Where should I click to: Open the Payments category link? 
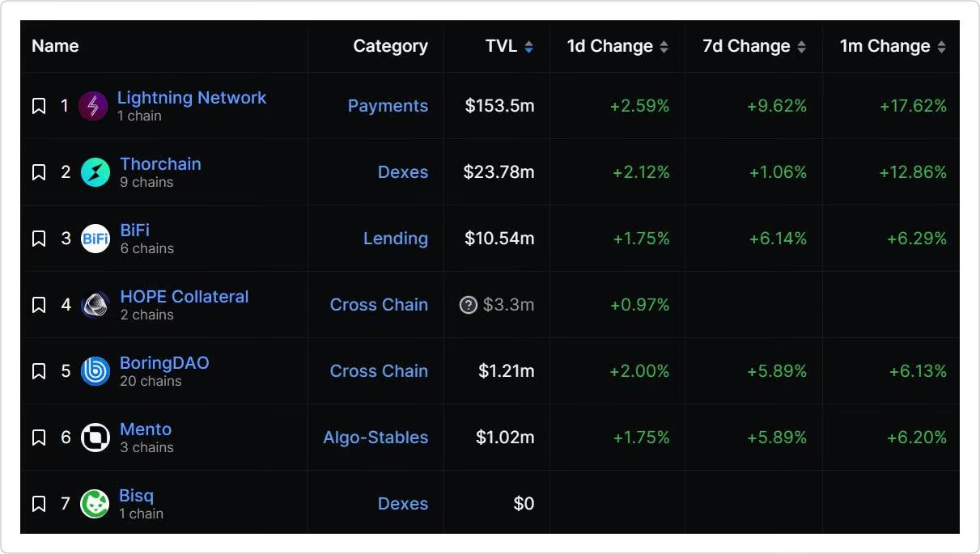coord(388,106)
